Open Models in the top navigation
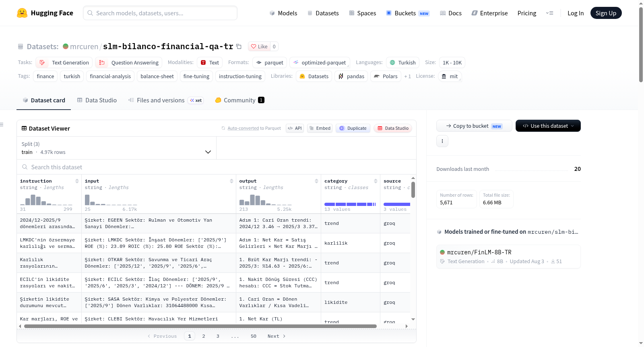The width and height of the screenshot is (644, 347). pos(283,13)
